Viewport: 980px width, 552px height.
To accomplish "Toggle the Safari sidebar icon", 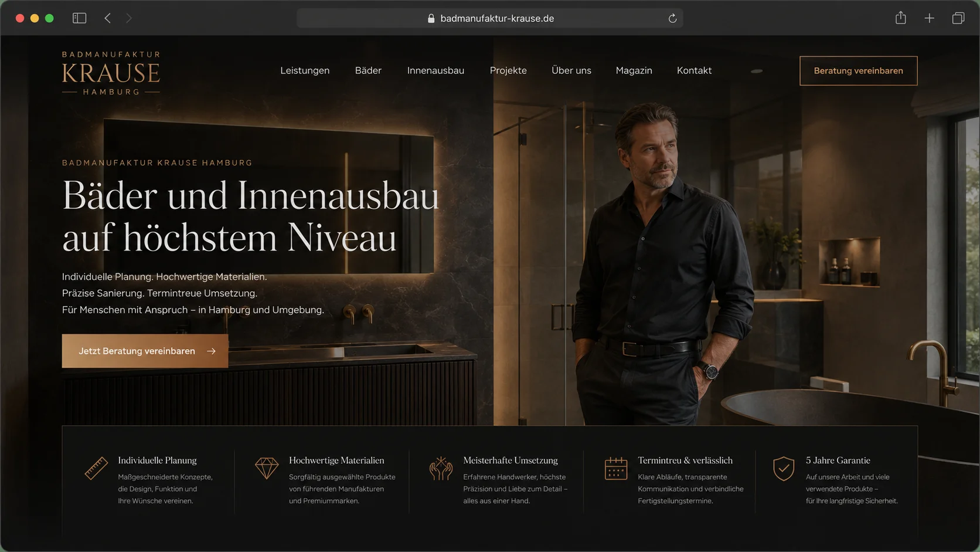I will tap(79, 18).
